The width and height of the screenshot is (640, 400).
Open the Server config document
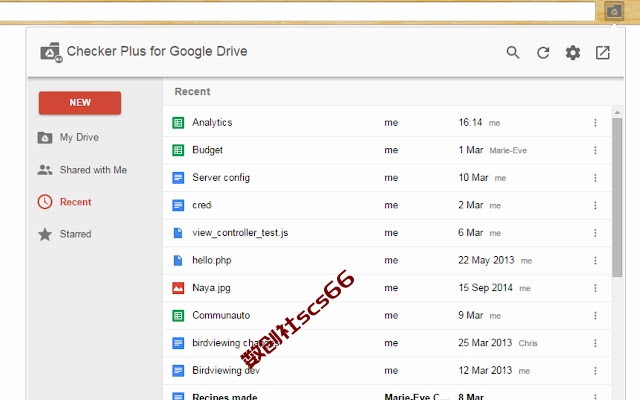221,178
